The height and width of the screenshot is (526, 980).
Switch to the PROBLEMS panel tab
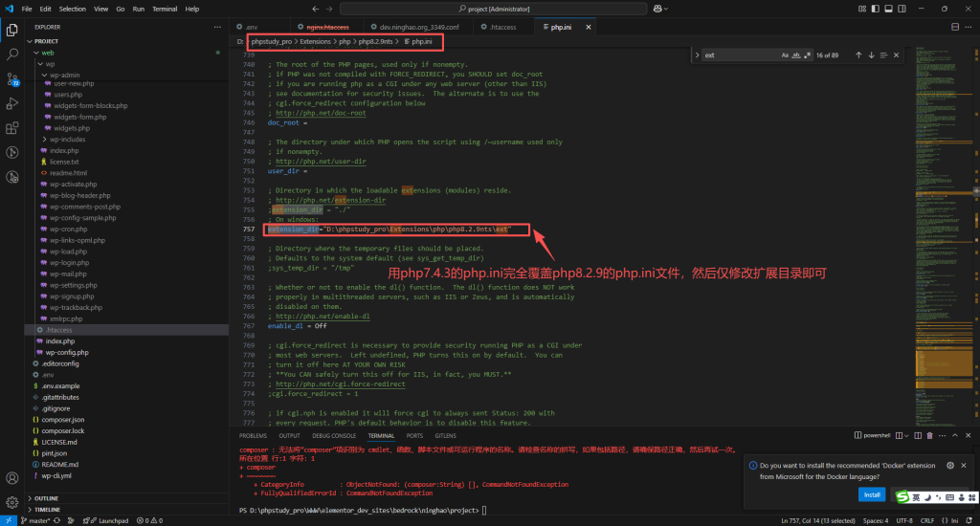tap(254, 434)
